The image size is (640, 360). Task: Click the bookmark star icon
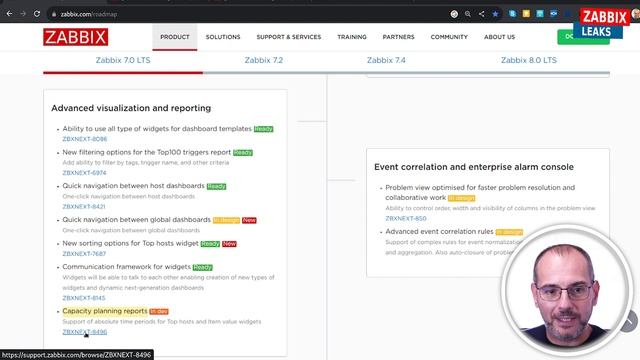[495, 14]
